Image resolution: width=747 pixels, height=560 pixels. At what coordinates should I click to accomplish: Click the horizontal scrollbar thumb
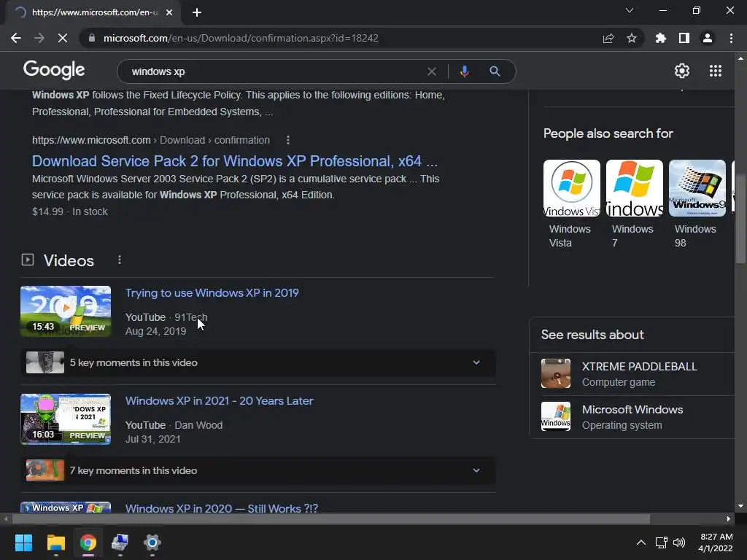331,519
